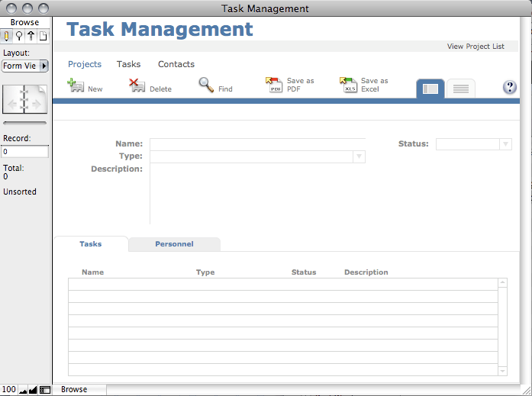This screenshot has width=532, height=396.
Task: Click the Save as PDF icon
Action: point(274,85)
